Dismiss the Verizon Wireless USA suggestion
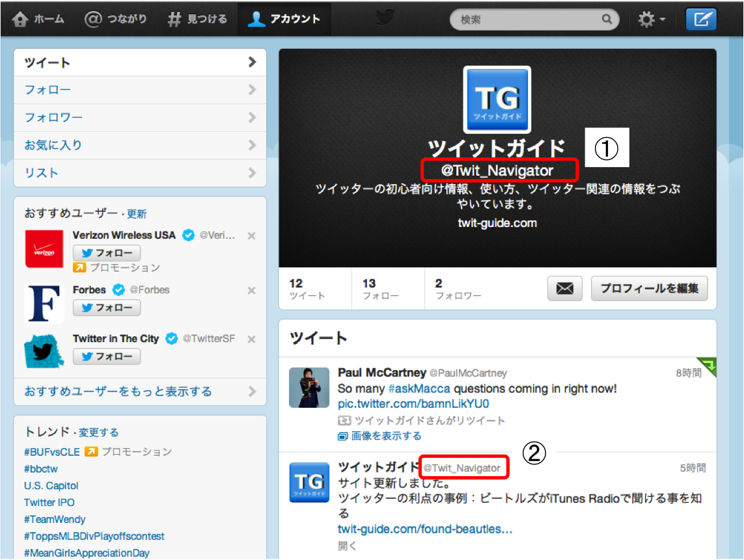 (251, 235)
